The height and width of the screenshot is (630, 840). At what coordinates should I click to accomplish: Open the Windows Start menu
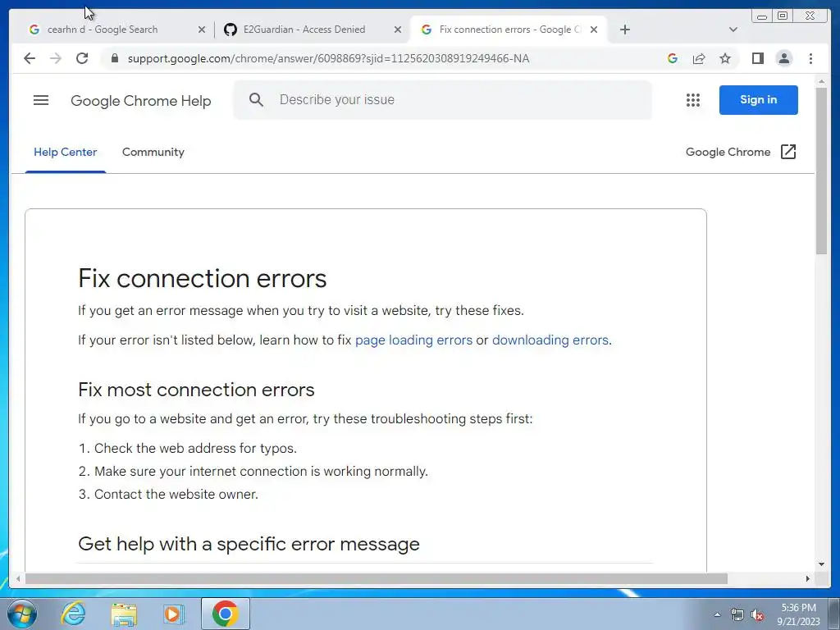coord(22,614)
